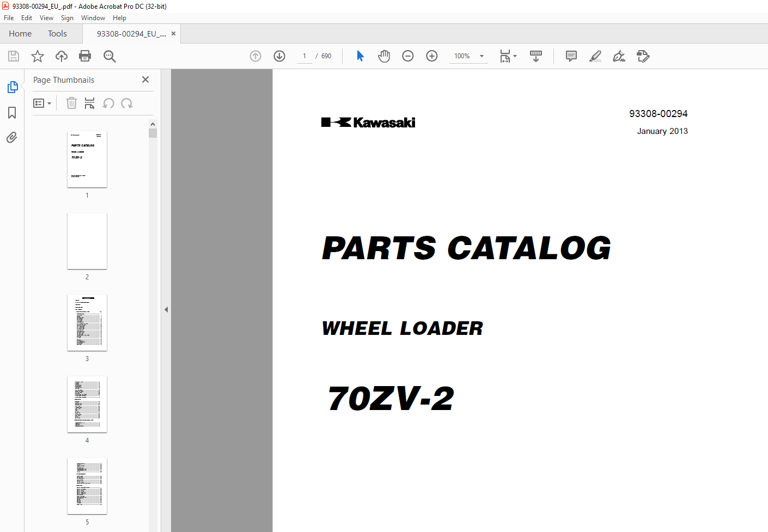The height and width of the screenshot is (532, 768).
Task: Open the zoom level dropdown arrow
Action: click(x=481, y=56)
